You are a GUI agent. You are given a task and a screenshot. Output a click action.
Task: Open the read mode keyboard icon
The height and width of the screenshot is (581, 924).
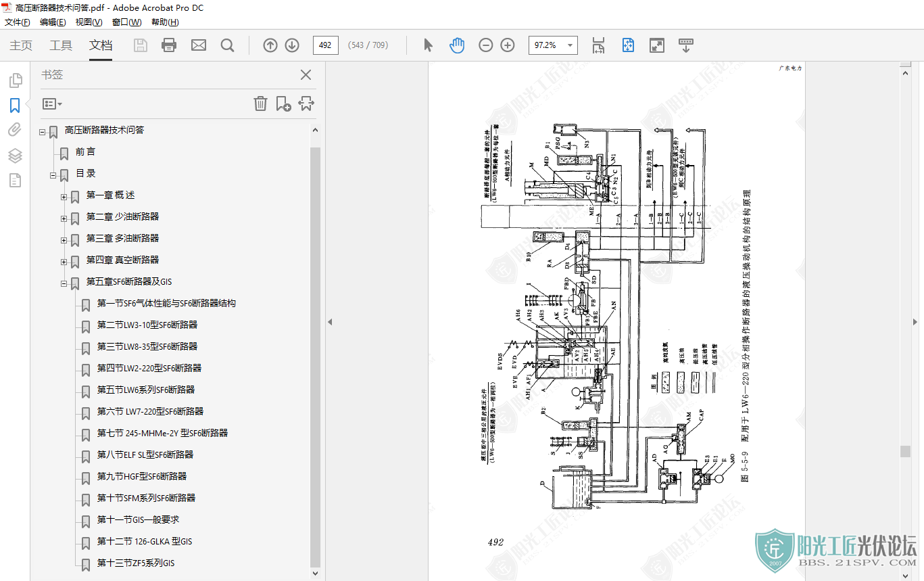tap(686, 45)
